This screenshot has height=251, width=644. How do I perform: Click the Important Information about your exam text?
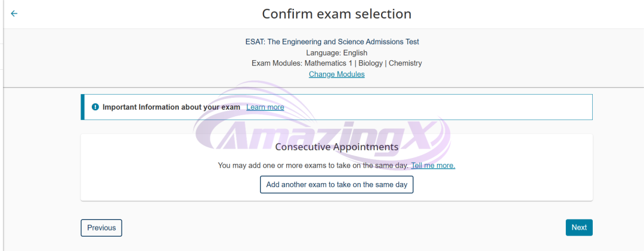171,107
